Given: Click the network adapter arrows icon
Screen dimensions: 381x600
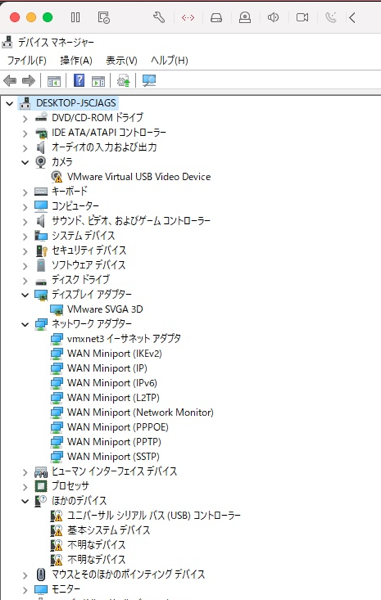Looking at the screenshot, I should tap(188, 18).
